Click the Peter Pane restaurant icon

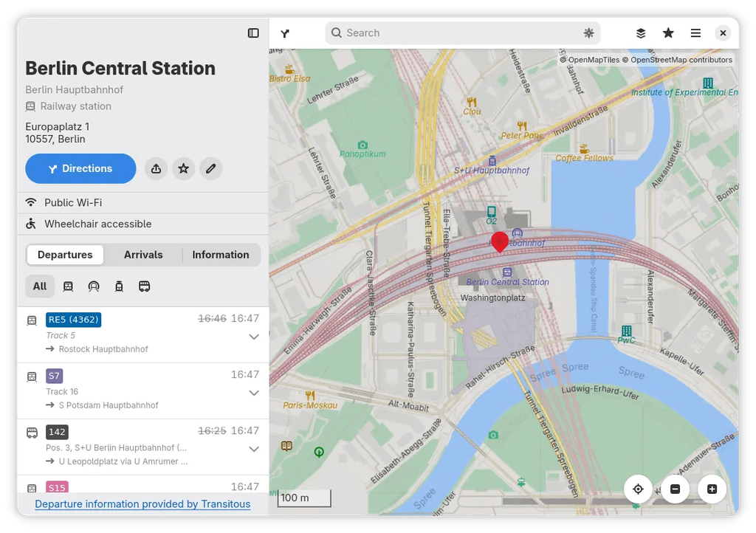[522, 126]
